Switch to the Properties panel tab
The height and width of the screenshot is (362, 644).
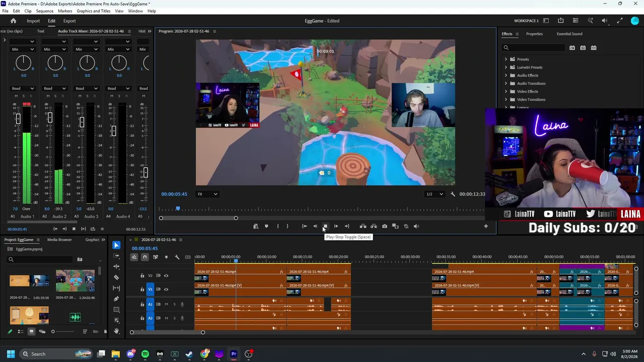coord(534,34)
